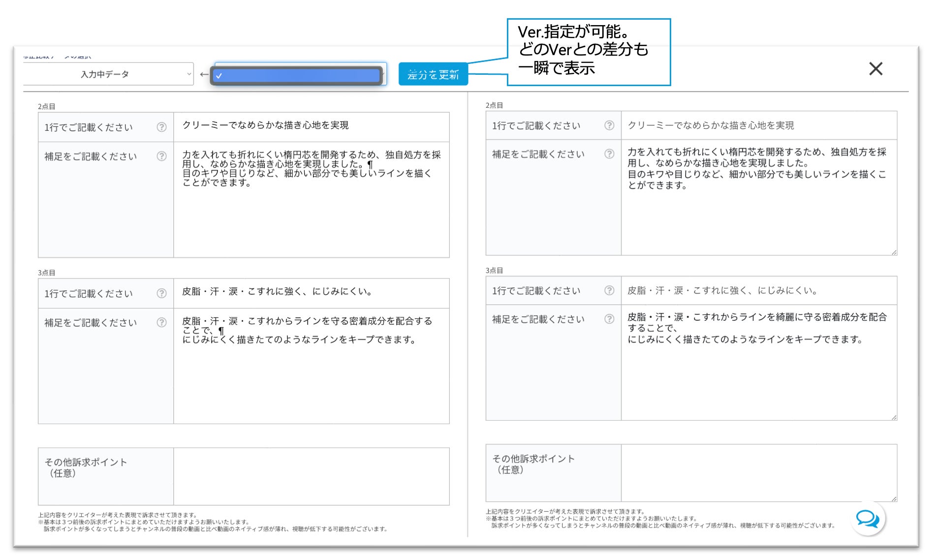Click left pane text 皮脂・汗・涙・こすれに強く、にじみにくい。
The height and width of the screenshot is (560, 935).
coord(278,291)
